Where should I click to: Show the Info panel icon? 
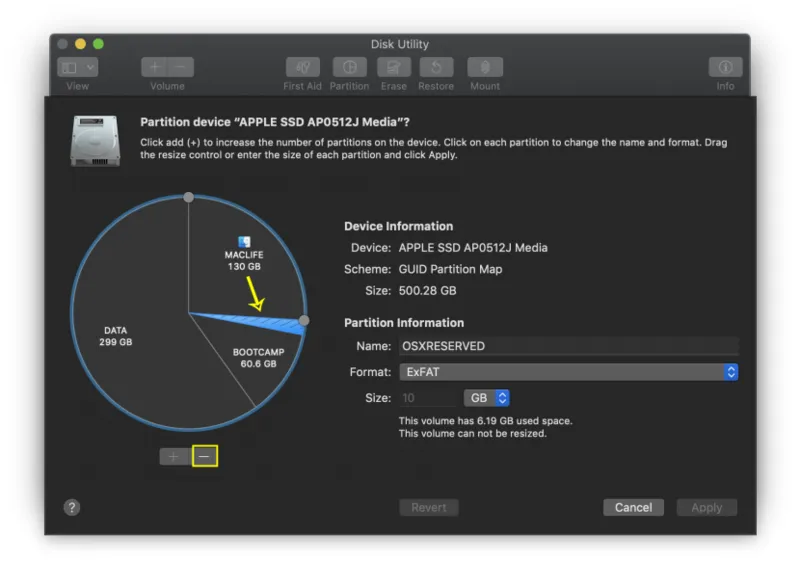tap(725, 67)
